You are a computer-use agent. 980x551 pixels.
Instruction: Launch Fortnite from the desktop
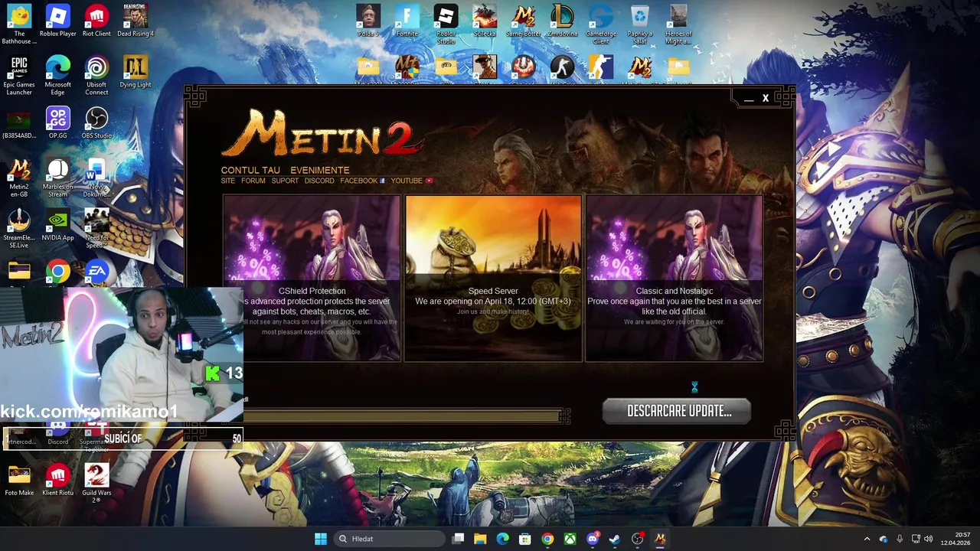[x=407, y=21]
